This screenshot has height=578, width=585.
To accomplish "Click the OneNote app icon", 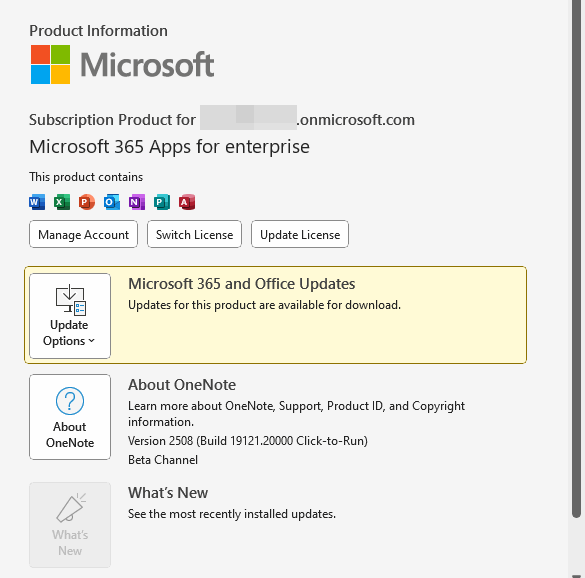I will (x=137, y=202).
